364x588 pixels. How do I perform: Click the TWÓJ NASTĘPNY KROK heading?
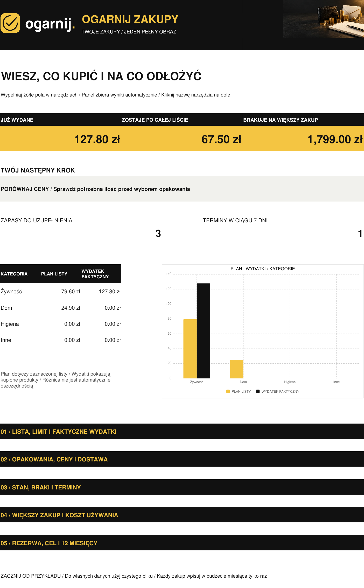tap(38, 170)
